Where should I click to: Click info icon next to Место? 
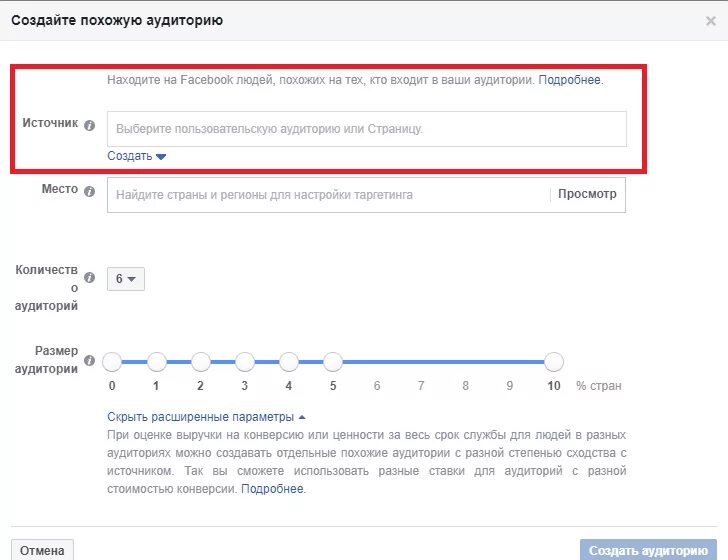pyautogui.click(x=90, y=191)
